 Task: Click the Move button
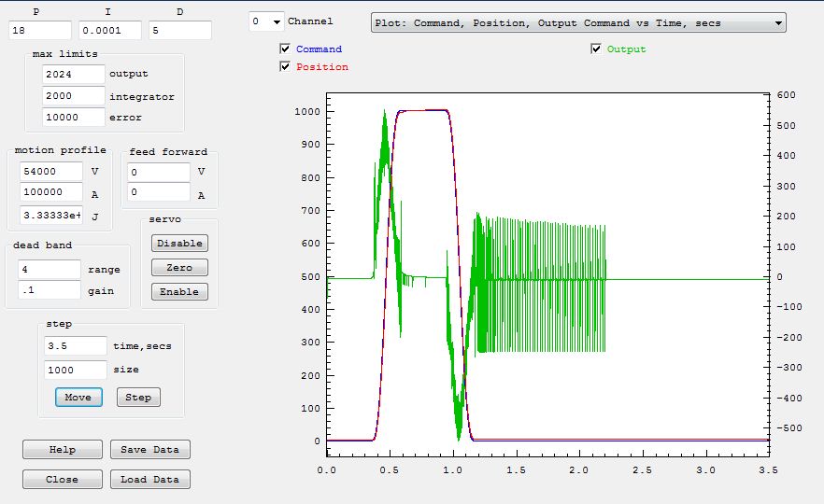coord(78,397)
